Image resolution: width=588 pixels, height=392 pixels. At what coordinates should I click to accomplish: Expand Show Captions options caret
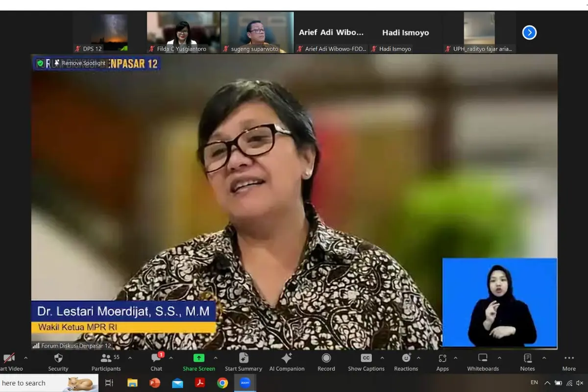[x=382, y=358]
